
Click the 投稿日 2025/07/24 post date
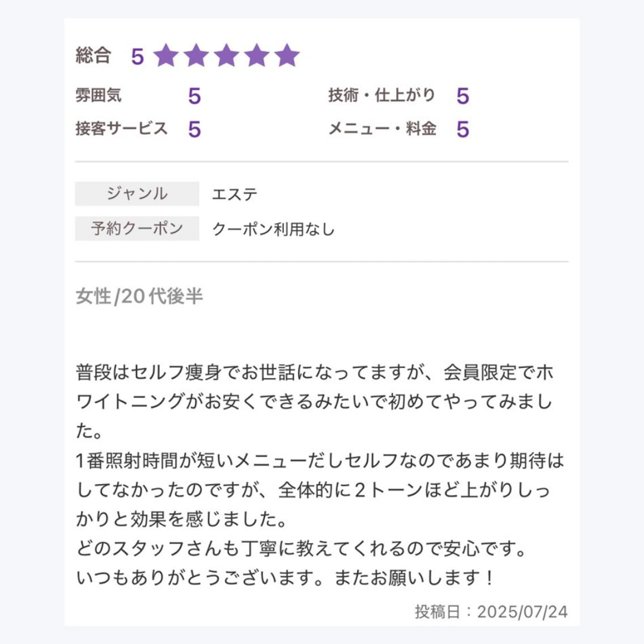tap(491, 612)
